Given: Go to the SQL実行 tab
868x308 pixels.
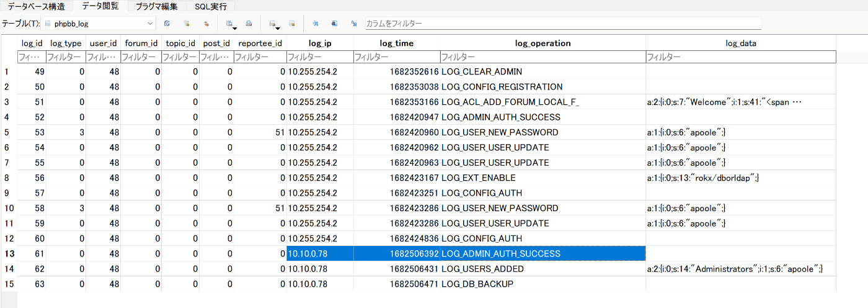Looking at the screenshot, I should 211,7.
